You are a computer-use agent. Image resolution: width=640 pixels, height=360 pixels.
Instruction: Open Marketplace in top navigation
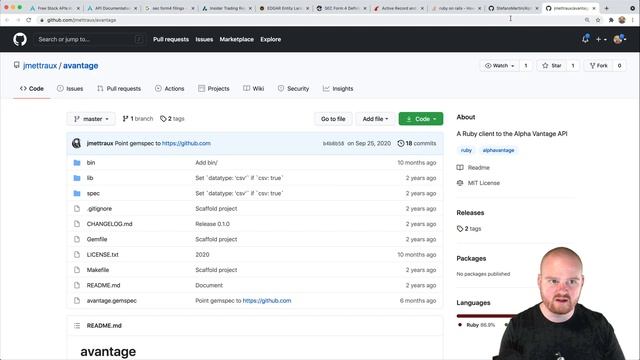click(237, 40)
